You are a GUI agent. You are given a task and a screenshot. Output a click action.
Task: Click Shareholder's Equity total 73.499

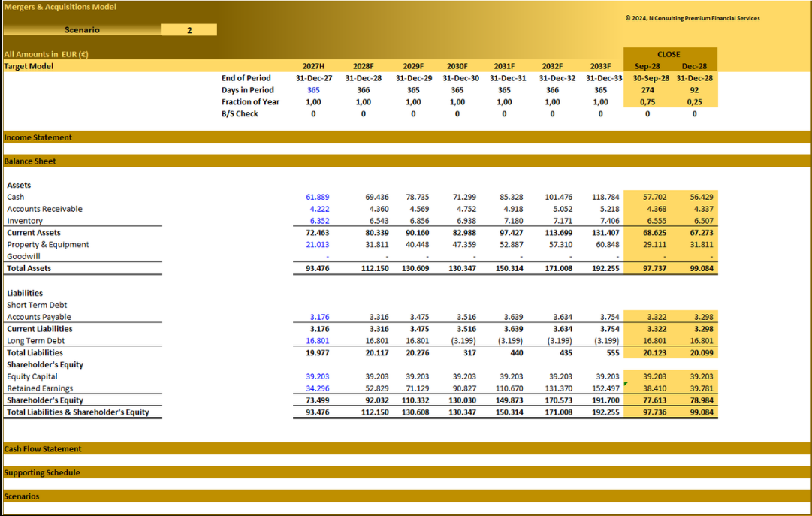(x=318, y=400)
